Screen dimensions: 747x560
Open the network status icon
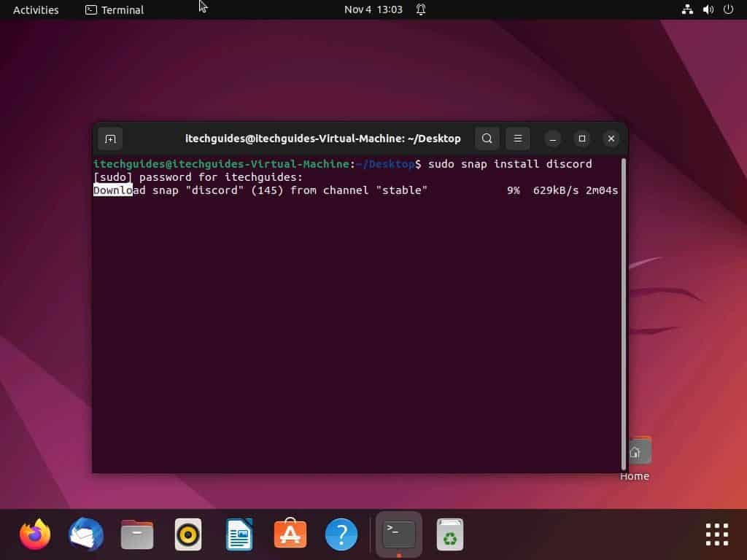[687, 9]
